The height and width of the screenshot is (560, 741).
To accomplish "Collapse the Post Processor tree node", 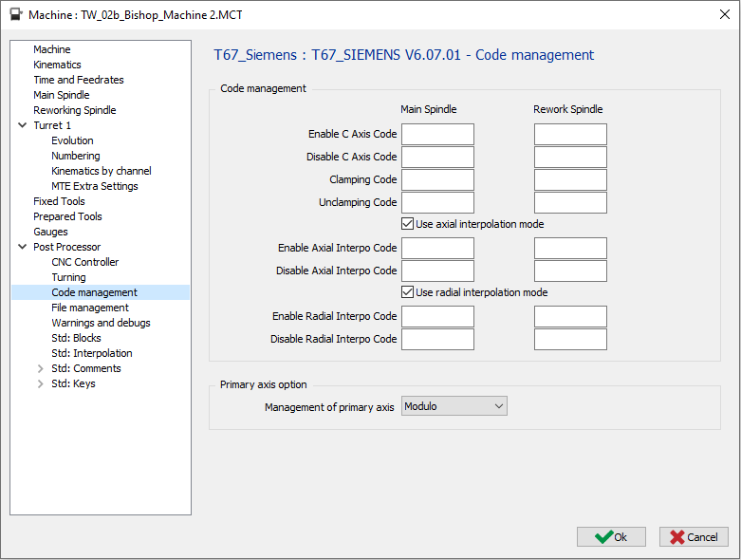I will (x=22, y=247).
